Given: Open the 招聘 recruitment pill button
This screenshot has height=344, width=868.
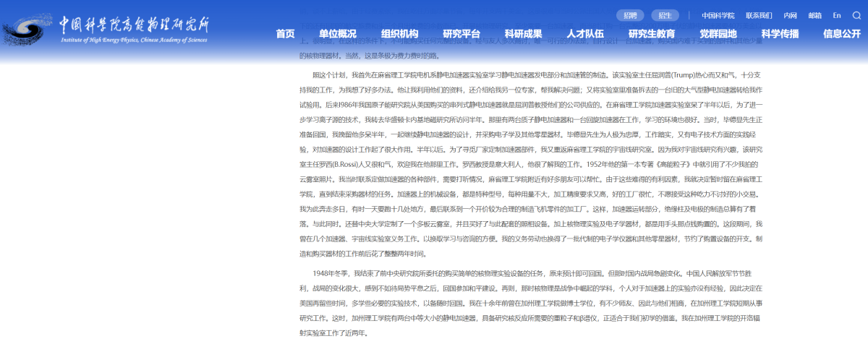Looking at the screenshot, I should [x=630, y=15].
